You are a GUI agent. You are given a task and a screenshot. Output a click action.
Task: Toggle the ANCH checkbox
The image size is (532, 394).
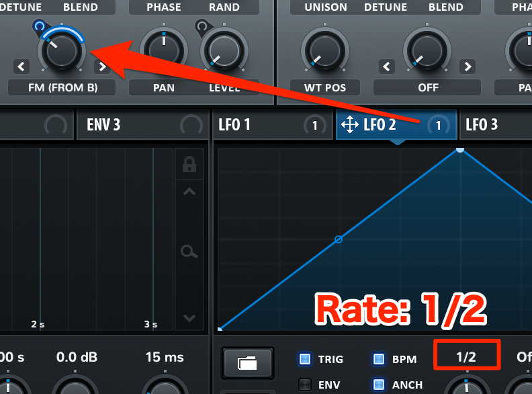click(379, 385)
